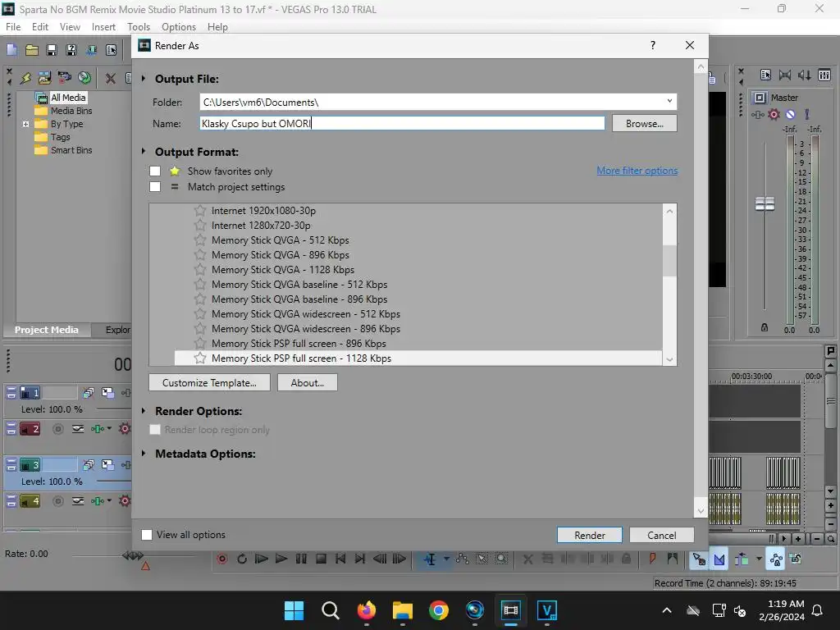Screen dimensions: 840x630
Task: Click Customize Template... button
Action: 209,382
